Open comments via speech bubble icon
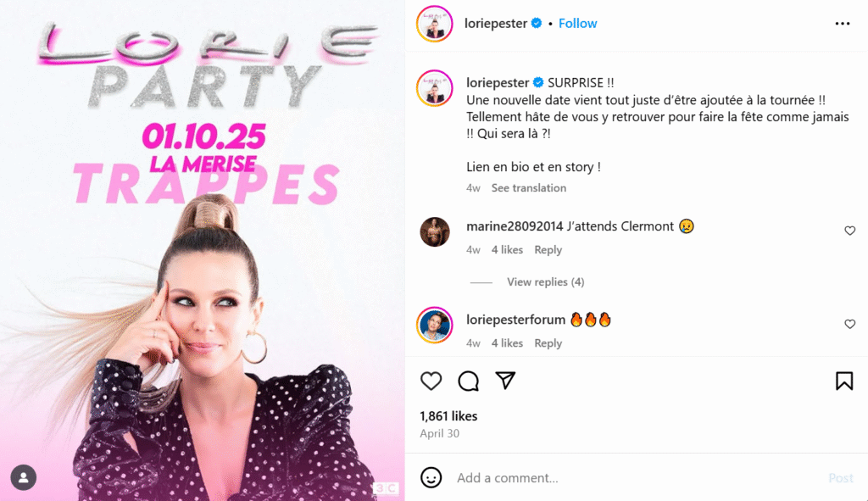Image resolution: width=868 pixels, height=501 pixels. coord(468,381)
